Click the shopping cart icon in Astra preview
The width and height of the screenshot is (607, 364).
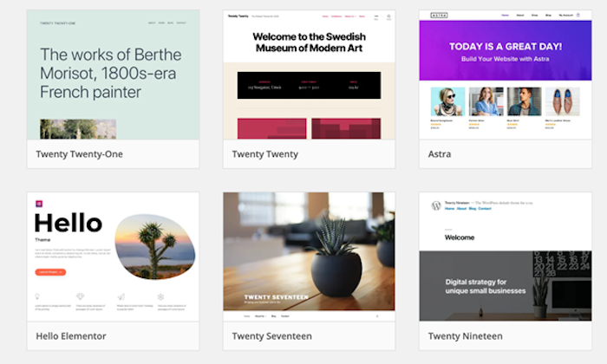(x=578, y=15)
